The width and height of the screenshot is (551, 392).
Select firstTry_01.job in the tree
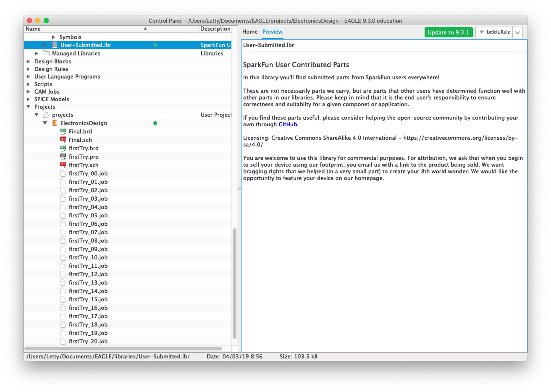(88, 182)
